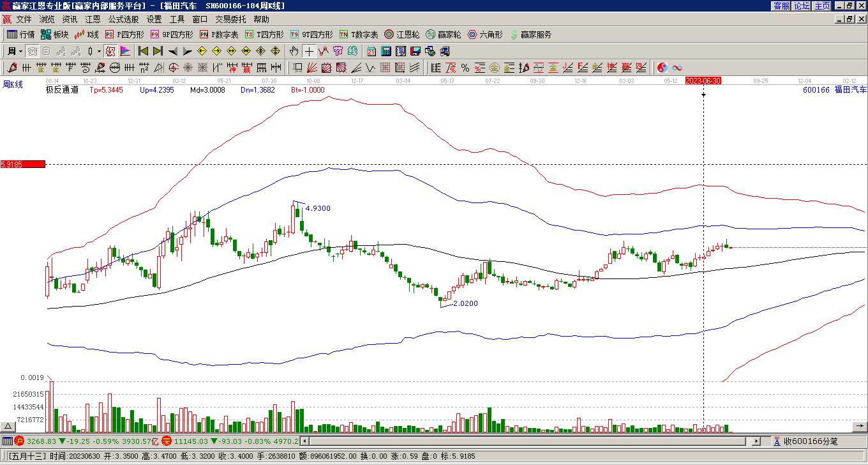Open the 公式选股 menu

coord(123,19)
